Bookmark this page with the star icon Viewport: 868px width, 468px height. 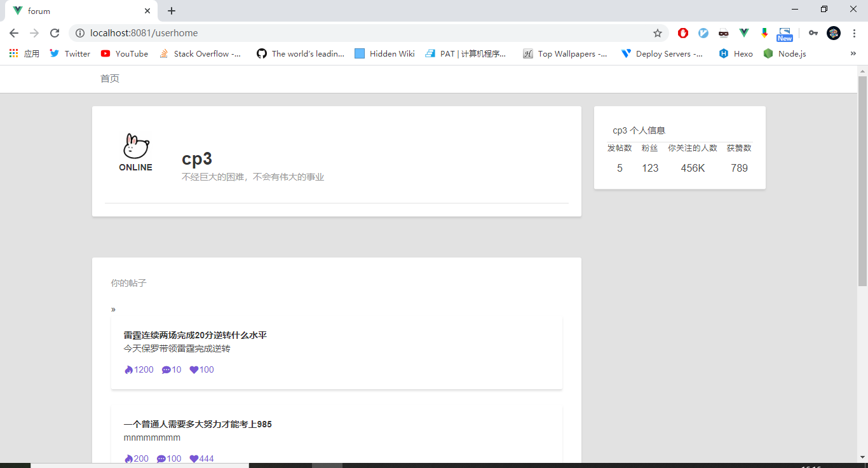click(658, 33)
